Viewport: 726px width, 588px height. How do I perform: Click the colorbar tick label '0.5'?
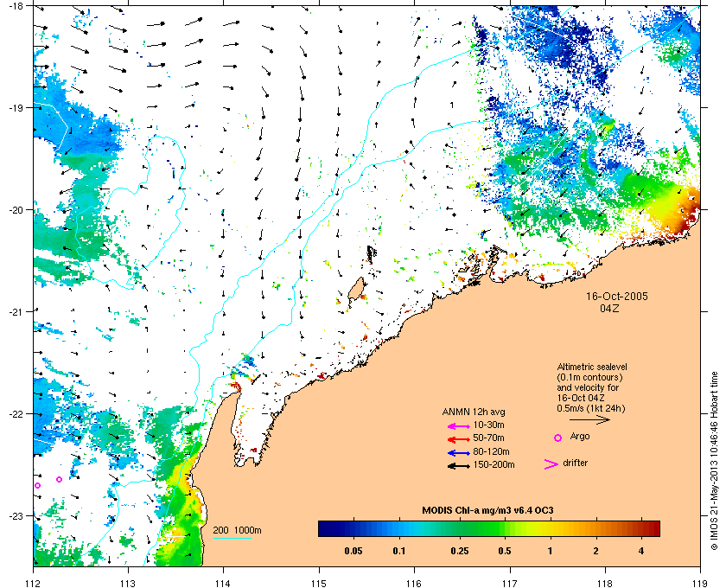(504, 551)
